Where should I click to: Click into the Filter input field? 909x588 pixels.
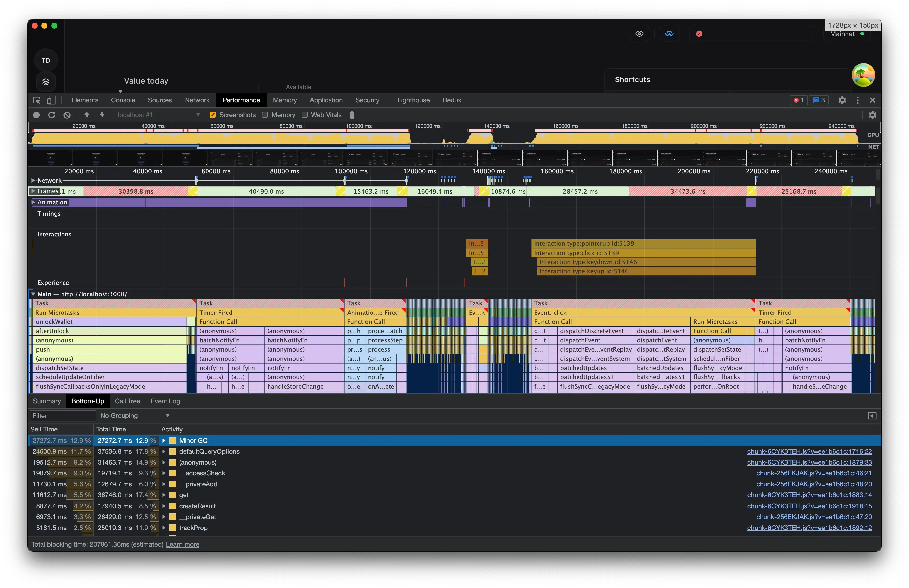pyautogui.click(x=63, y=416)
